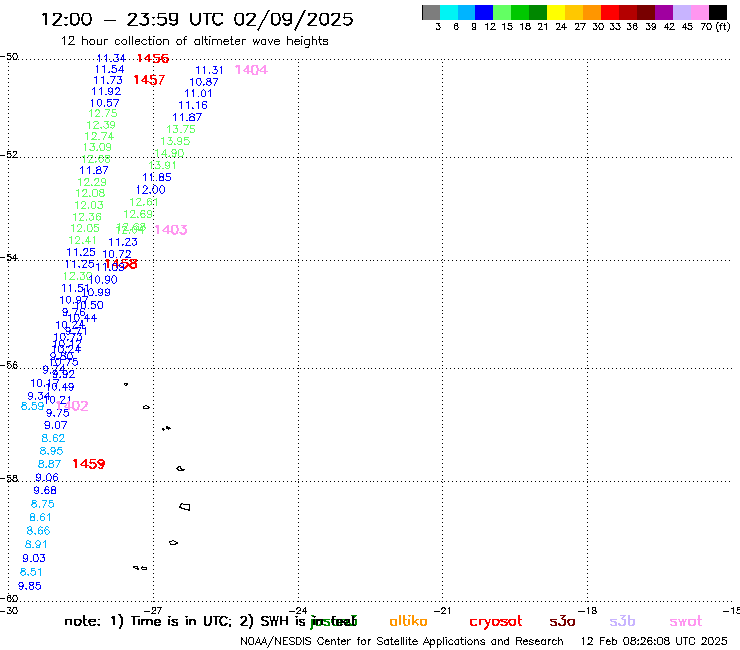This screenshot has height=650, width=740.
Task: Select the green value 12.75
Action: pyautogui.click(x=102, y=113)
